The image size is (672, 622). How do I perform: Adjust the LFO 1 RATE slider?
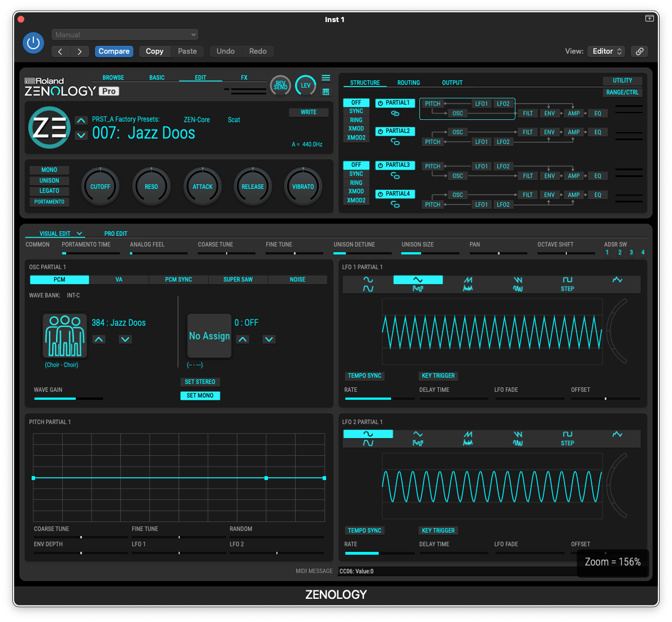[380, 399]
